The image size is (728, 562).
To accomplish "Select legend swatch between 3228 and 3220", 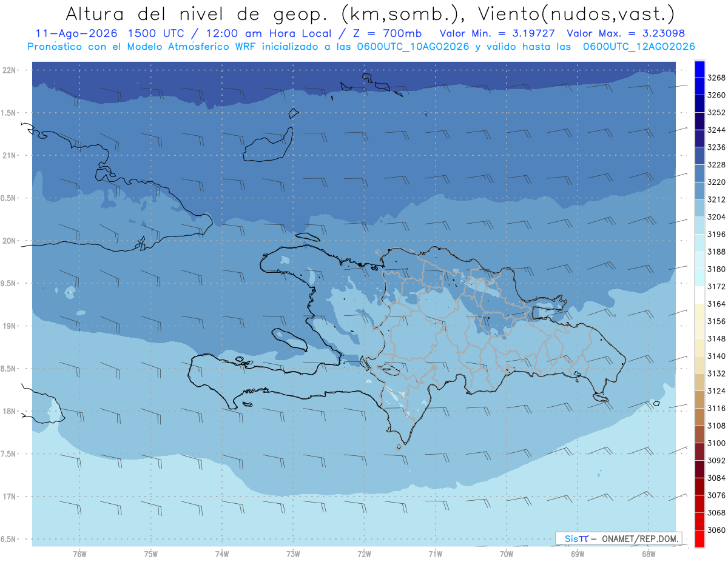I will click(699, 173).
